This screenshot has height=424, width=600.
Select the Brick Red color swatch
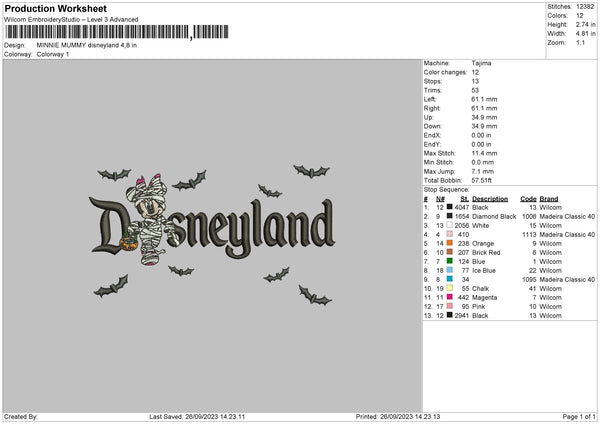(450, 252)
